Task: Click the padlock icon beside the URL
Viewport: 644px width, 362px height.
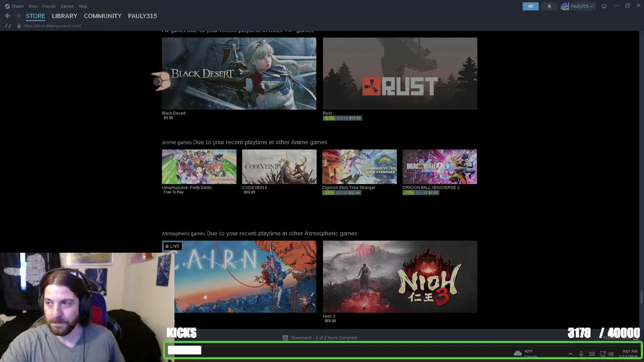Action: pos(19,26)
